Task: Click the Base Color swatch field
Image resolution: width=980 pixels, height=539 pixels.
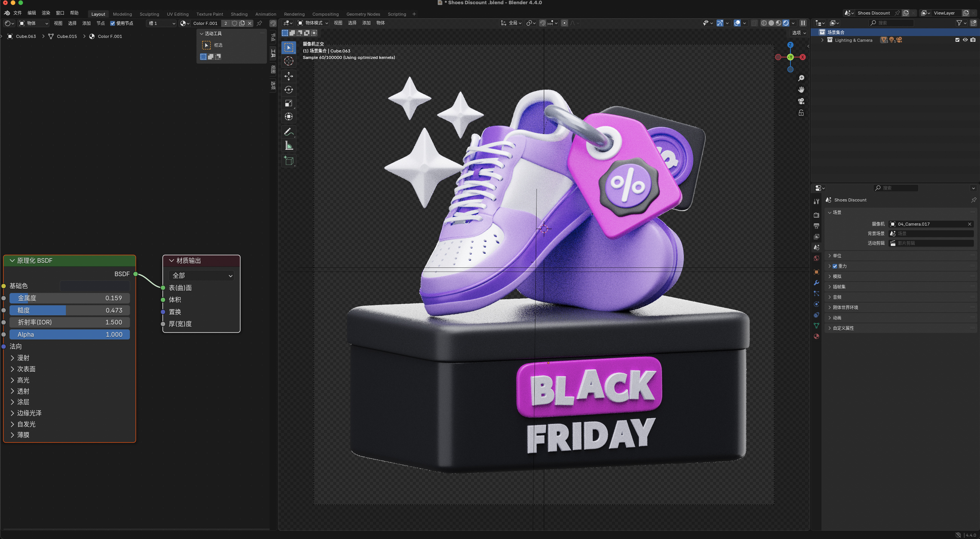Action: tap(95, 286)
